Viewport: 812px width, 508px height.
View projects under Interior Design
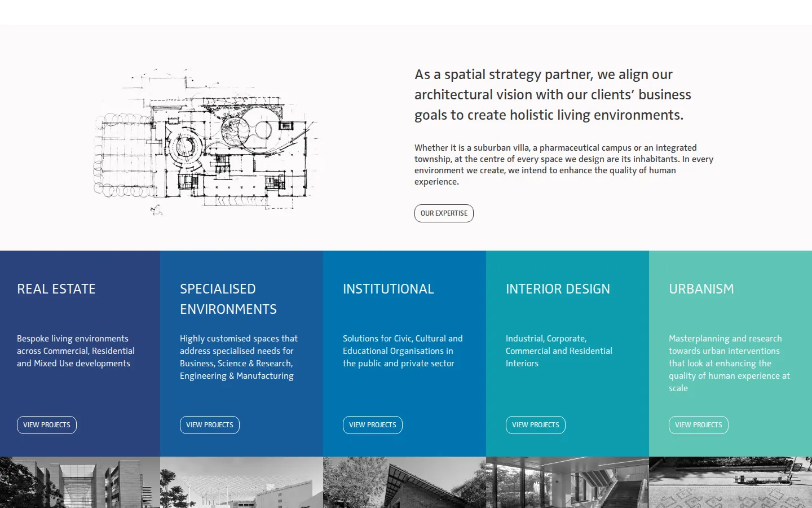[536, 425]
